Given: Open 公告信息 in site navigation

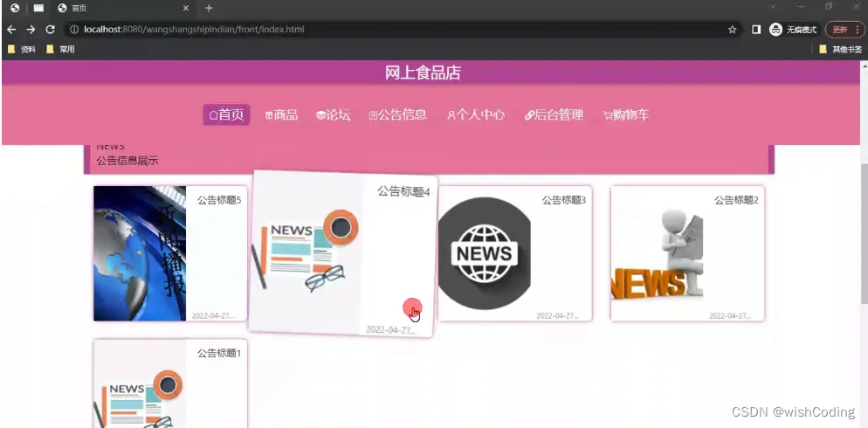Looking at the screenshot, I should coord(398,114).
